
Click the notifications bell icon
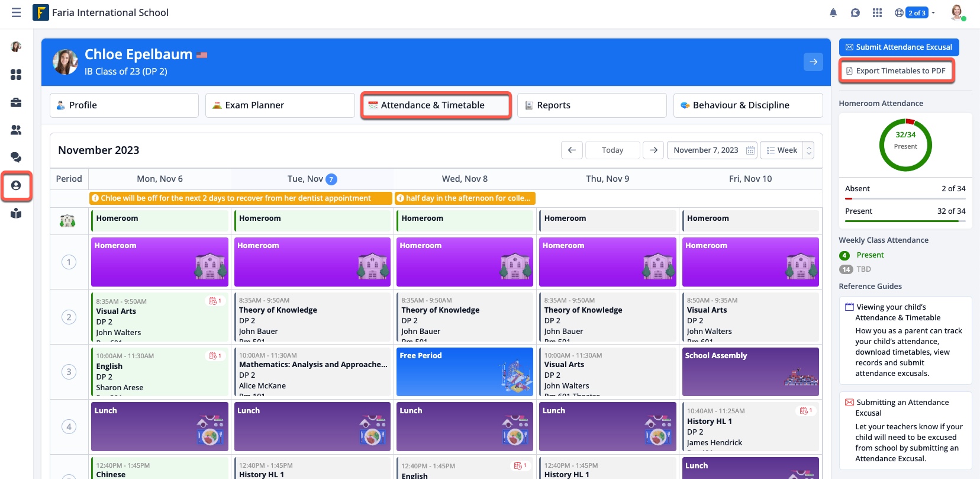click(833, 12)
